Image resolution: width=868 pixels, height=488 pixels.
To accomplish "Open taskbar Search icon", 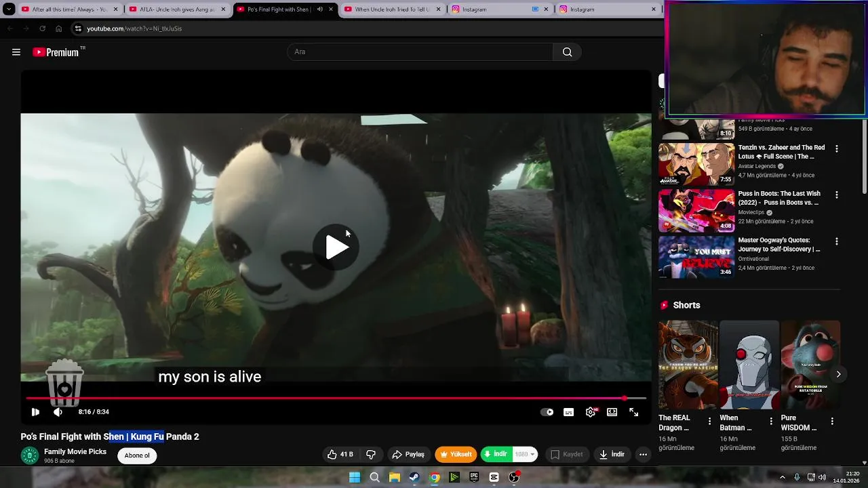I will point(374,477).
